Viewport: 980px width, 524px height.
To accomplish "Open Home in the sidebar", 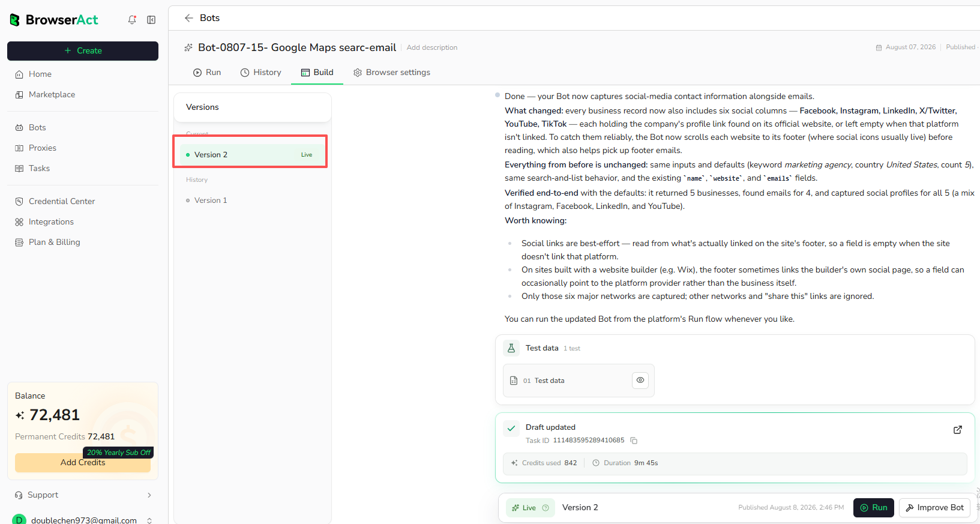I will click(x=83, y=74).
